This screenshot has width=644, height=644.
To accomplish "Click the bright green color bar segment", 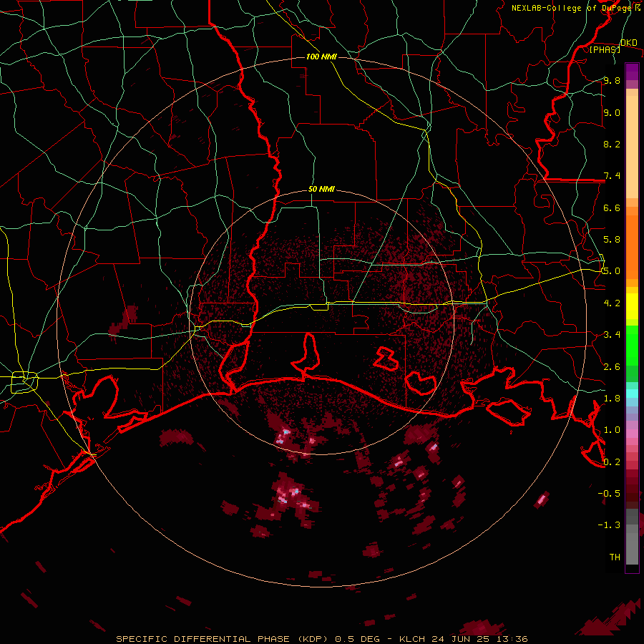I will (632, 346).
